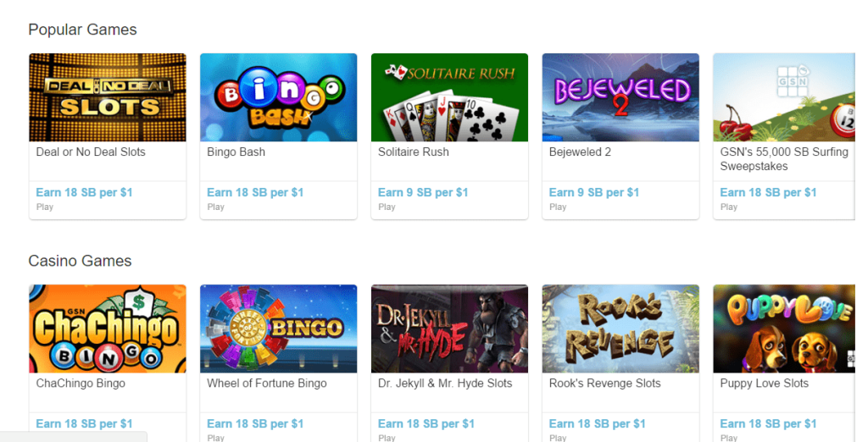
Task: Open the Deal or No Deal Slots thumbnail
Action: [x=108, y=97]
